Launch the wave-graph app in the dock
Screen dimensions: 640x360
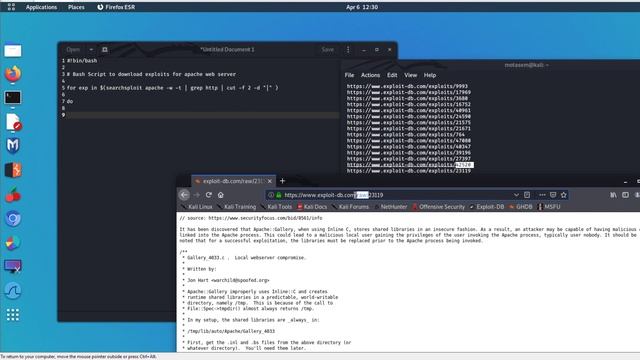coord(13,291)
